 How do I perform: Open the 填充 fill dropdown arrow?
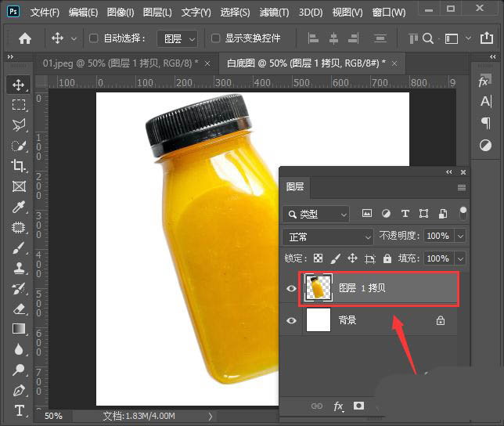point(460,258)
